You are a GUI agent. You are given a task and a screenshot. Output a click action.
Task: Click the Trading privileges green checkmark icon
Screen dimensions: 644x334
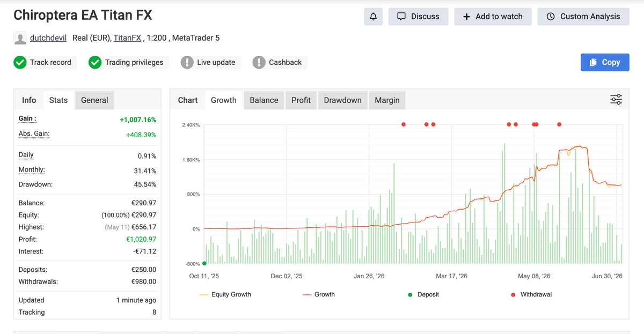[95, 63]
